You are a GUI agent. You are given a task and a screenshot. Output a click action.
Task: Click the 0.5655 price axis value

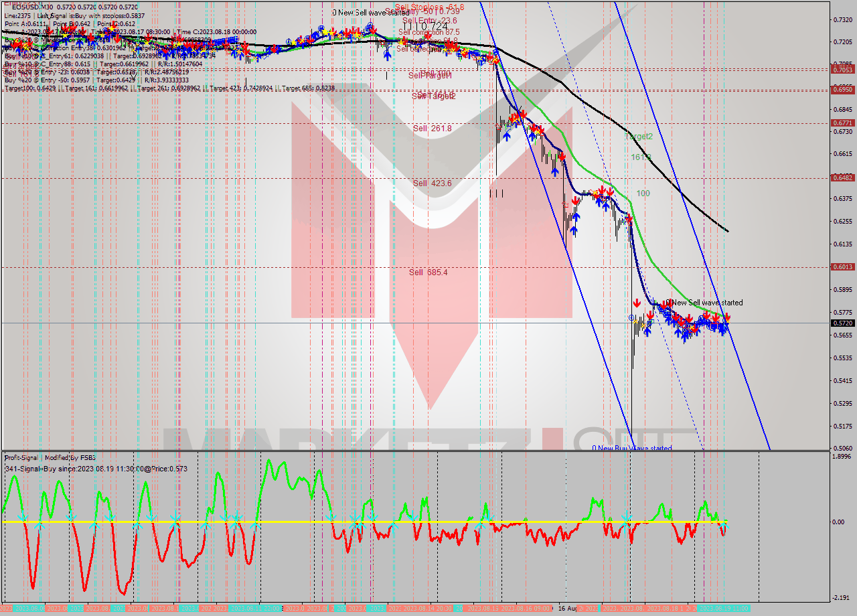[842, 335]
